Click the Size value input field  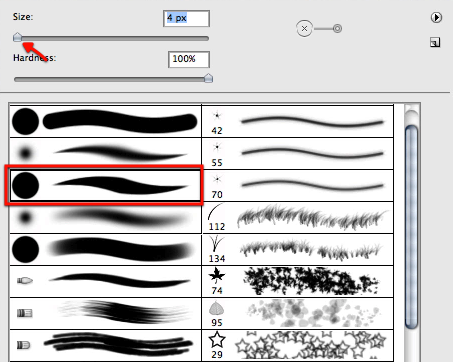187,18
